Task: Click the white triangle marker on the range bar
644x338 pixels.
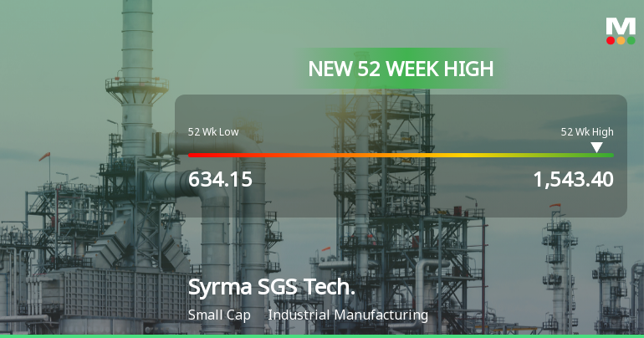Action: click(x=596, y=147)
